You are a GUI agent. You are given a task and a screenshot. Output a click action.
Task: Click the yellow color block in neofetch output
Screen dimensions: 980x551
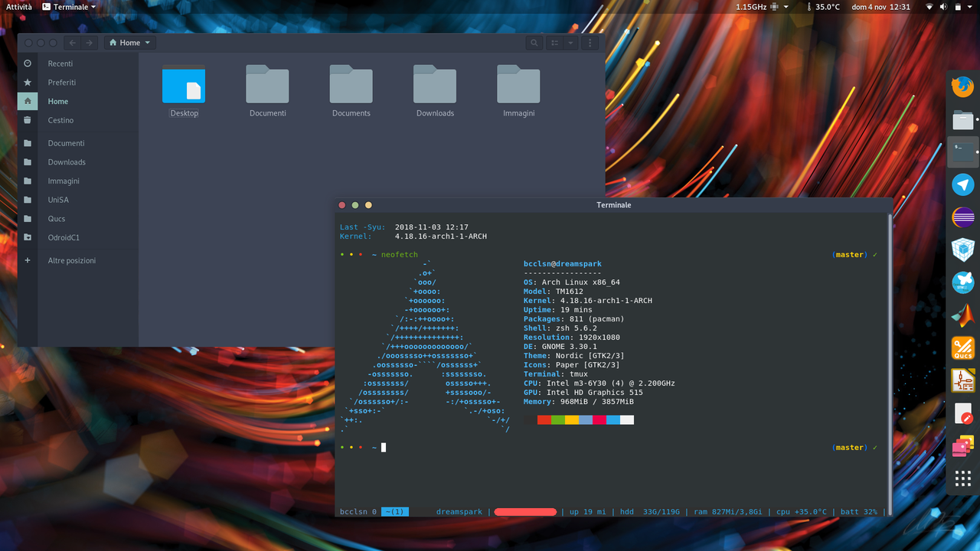[572, 420]
